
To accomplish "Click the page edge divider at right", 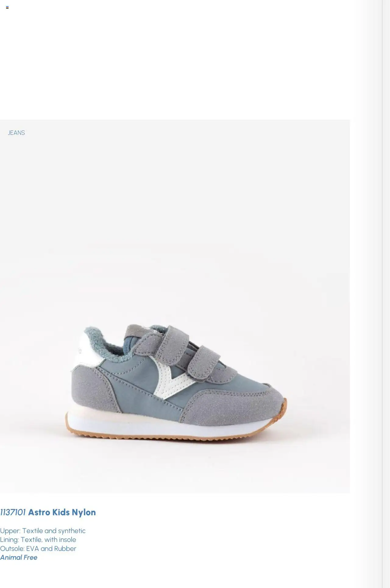I will tap(382, 294).
